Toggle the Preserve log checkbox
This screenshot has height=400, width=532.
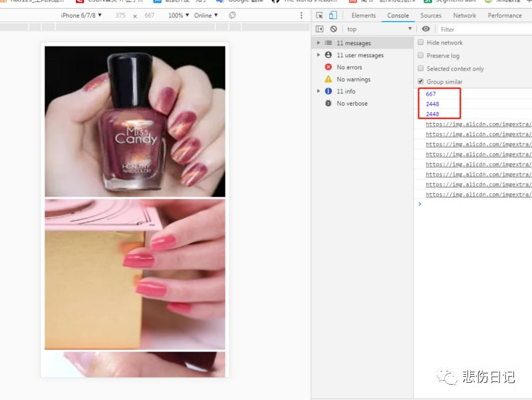pyautogui.click(x=421, y=55)
